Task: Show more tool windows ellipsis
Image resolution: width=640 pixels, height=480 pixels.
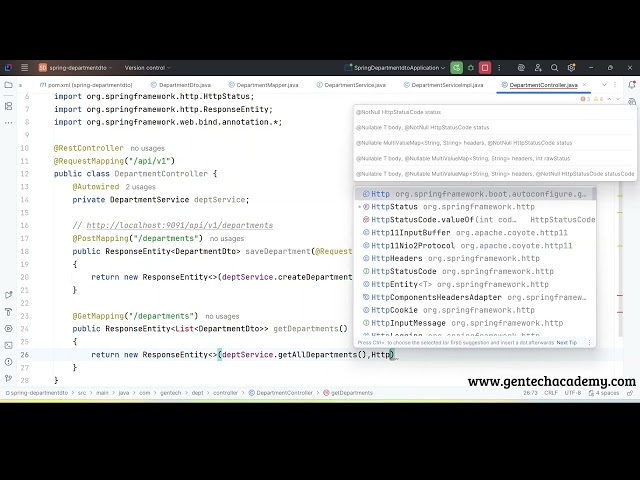Action: tap(8, 122)
